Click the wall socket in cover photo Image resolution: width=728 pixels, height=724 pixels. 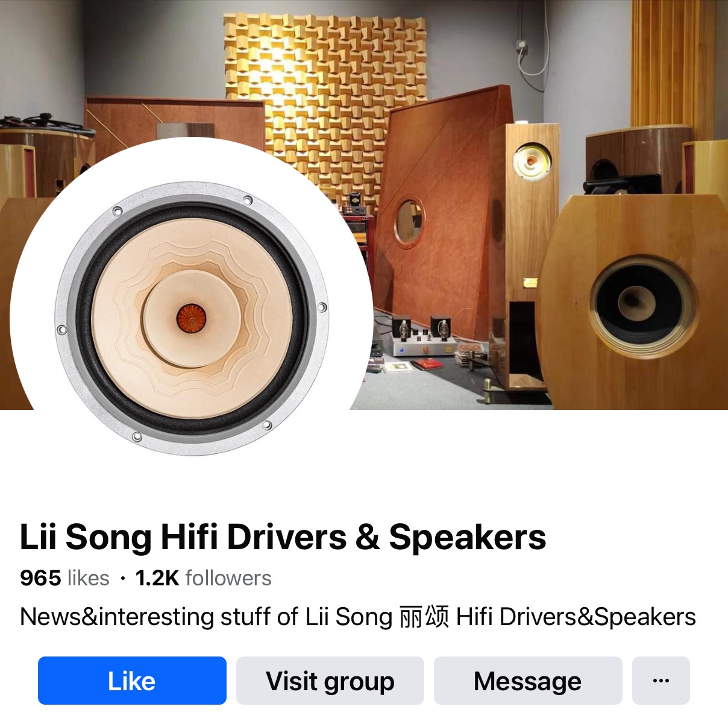522,45
